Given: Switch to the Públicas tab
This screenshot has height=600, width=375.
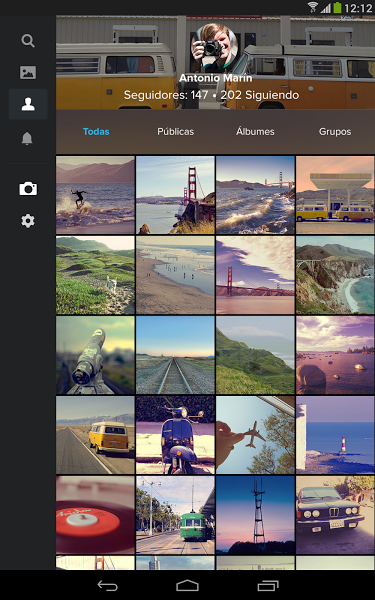Looking at the screenshot, I should 176,132.
